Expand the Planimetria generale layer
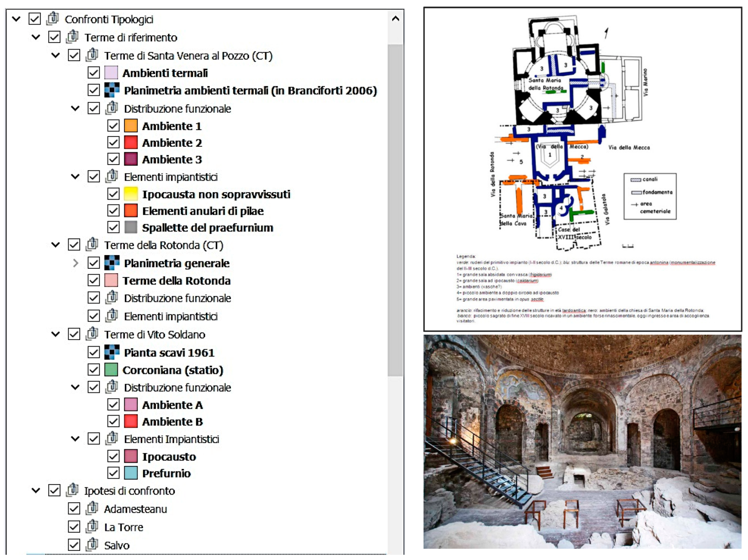748x560 pixels. 75,263
